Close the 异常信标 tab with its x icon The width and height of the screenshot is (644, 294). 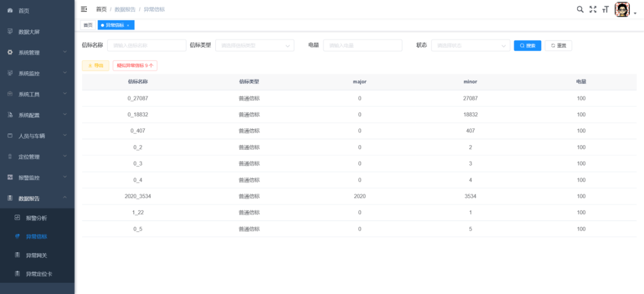pyautogui.click(x=128, y=25)
